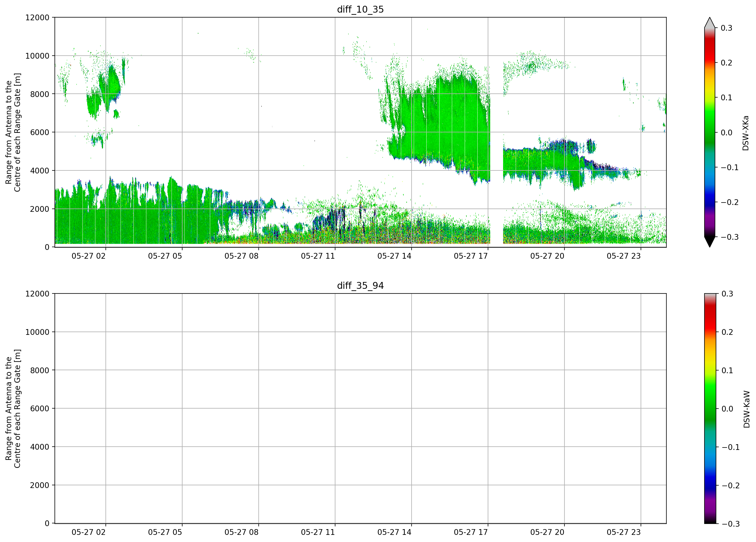
Task: Click the 05-27 02 x-tick under diff_35_94
Action: click(89, 532)
